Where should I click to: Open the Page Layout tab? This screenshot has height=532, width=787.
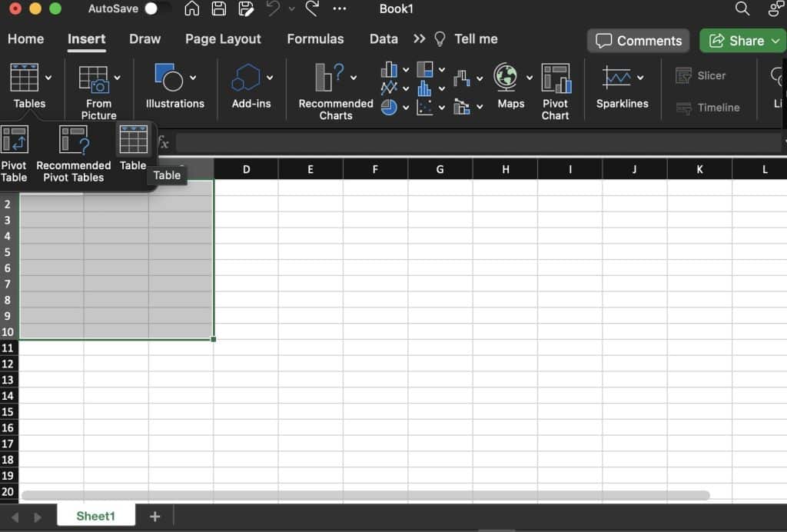pos(223,38)
